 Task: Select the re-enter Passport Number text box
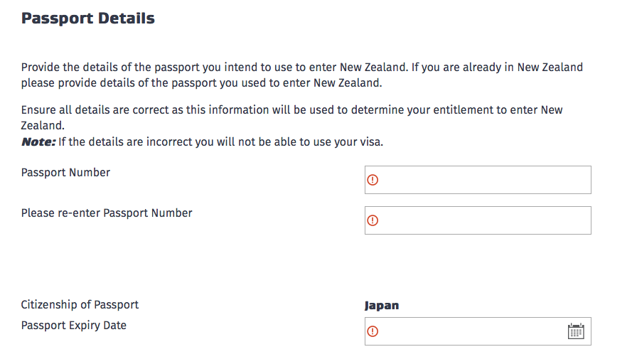(x=478, y=220)
